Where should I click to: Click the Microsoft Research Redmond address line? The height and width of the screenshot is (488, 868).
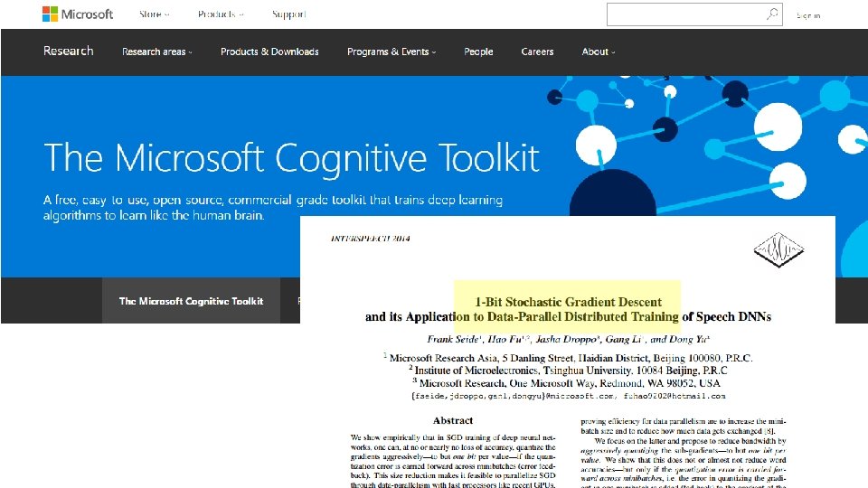(x=567, y=383)
